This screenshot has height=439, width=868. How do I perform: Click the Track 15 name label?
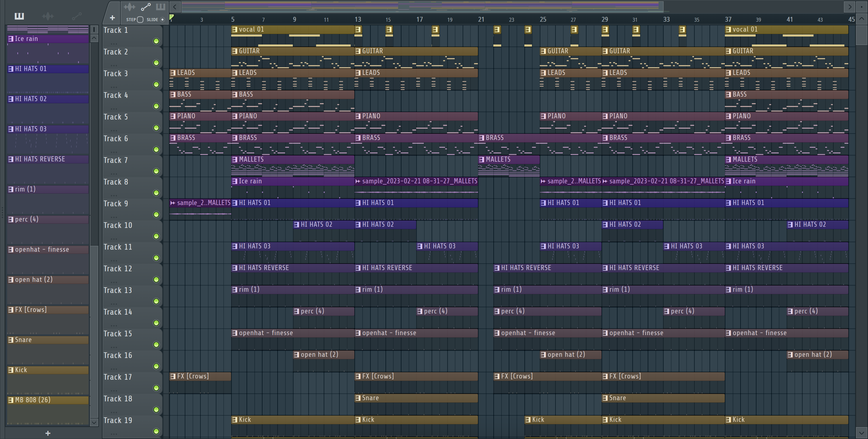118,334
